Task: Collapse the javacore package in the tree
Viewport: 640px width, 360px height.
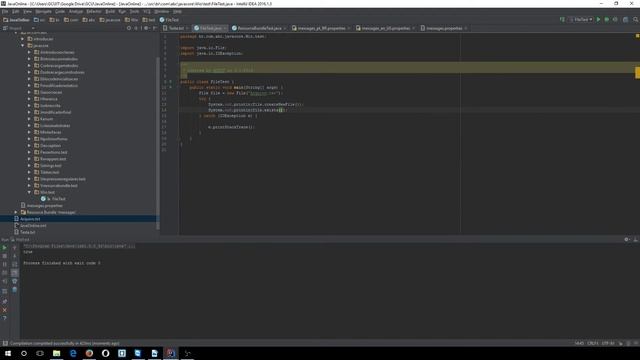Action: [23, 45]
